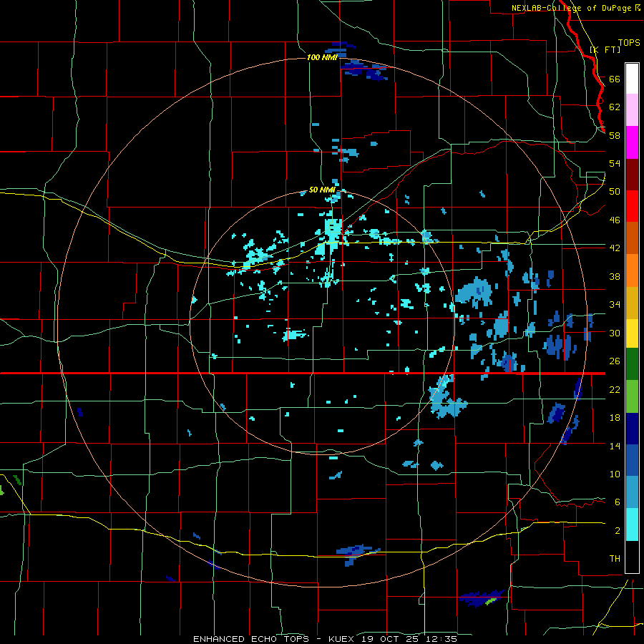Select the "KUEX" station identifier
Image resolution: width=644 pixels, height=644 pixels.
click(x=343, y=639)
